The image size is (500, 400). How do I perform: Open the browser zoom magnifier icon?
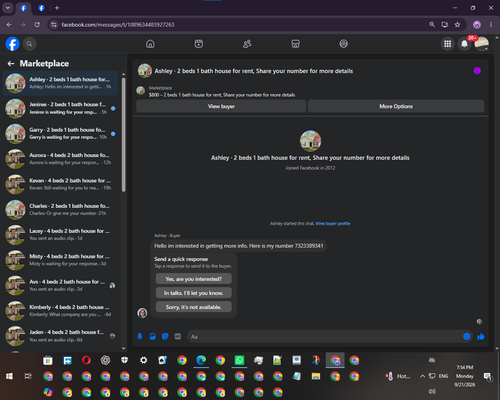pos(432,25)
